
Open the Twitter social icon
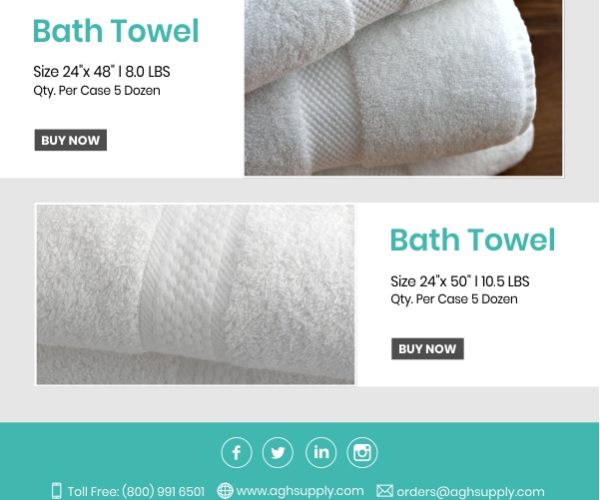coord(278,453)
